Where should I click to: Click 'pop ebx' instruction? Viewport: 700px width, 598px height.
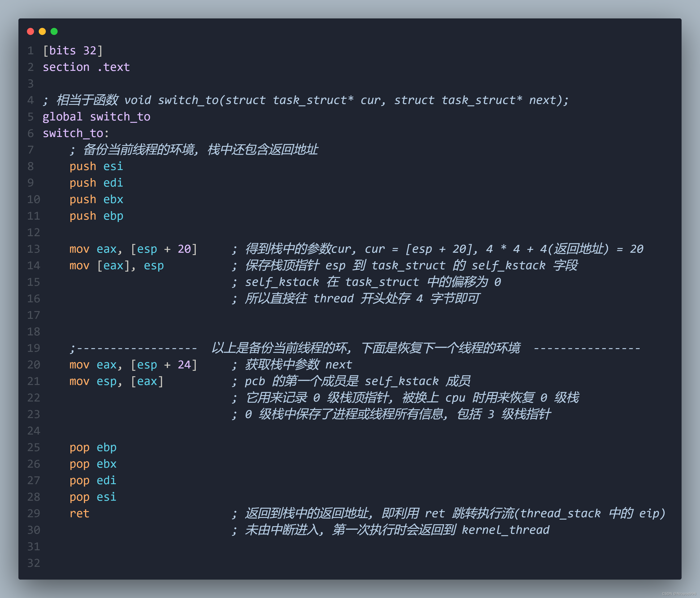click(93, 464)
